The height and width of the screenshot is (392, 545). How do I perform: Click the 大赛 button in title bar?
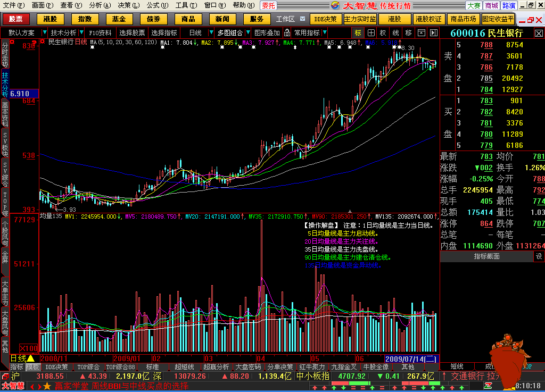[473, 5]
